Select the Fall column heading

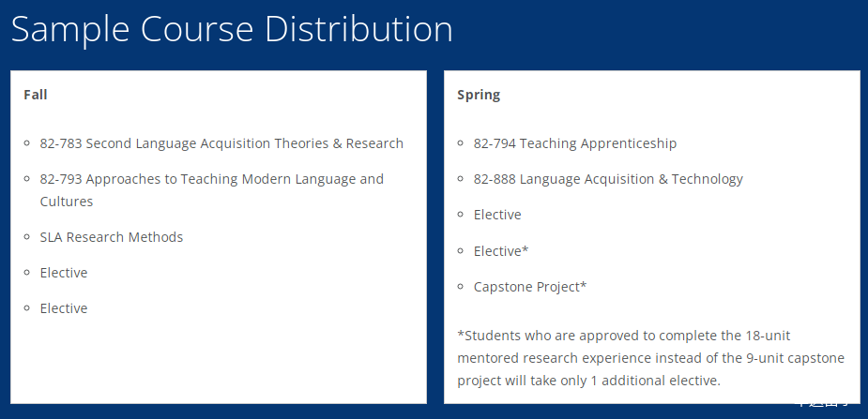[x=36, y=95]
